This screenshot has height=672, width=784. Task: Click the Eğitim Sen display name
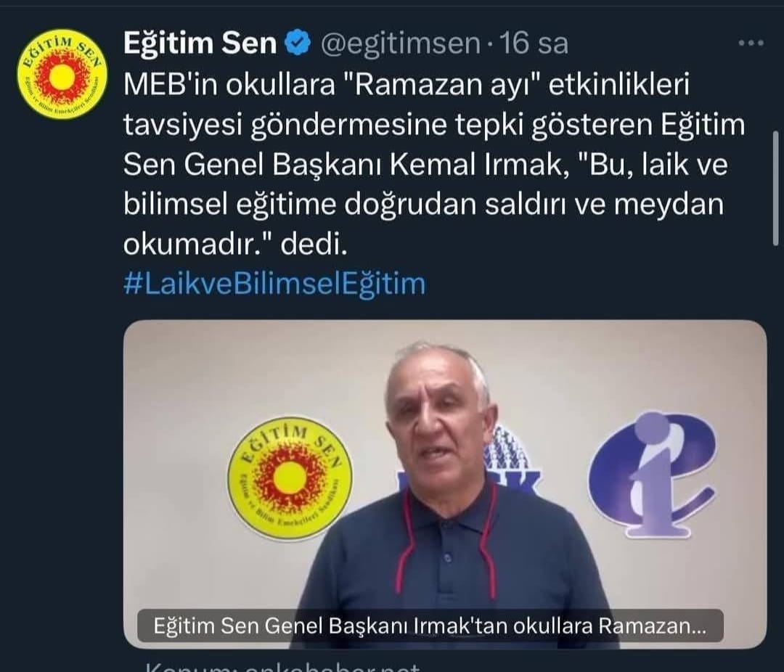pyautogui.click(x=200, y=44)
